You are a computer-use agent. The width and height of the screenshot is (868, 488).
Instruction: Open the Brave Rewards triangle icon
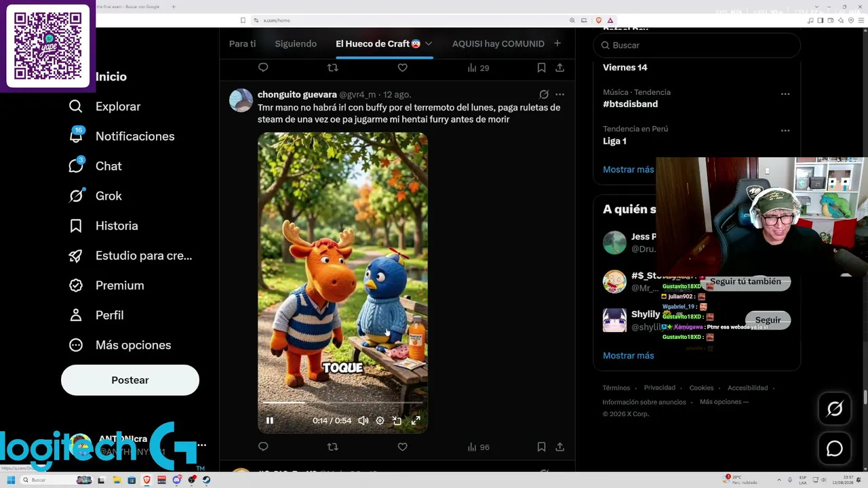(610, 20)
